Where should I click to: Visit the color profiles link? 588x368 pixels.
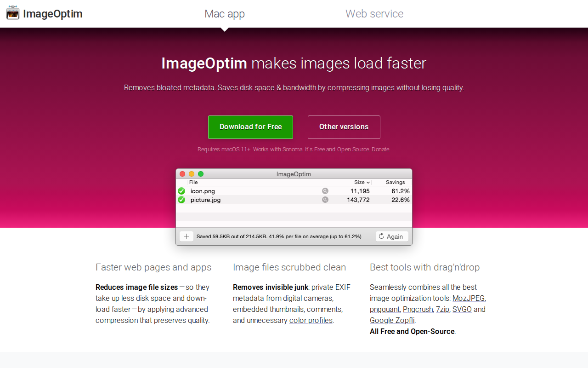pos(311,320)
